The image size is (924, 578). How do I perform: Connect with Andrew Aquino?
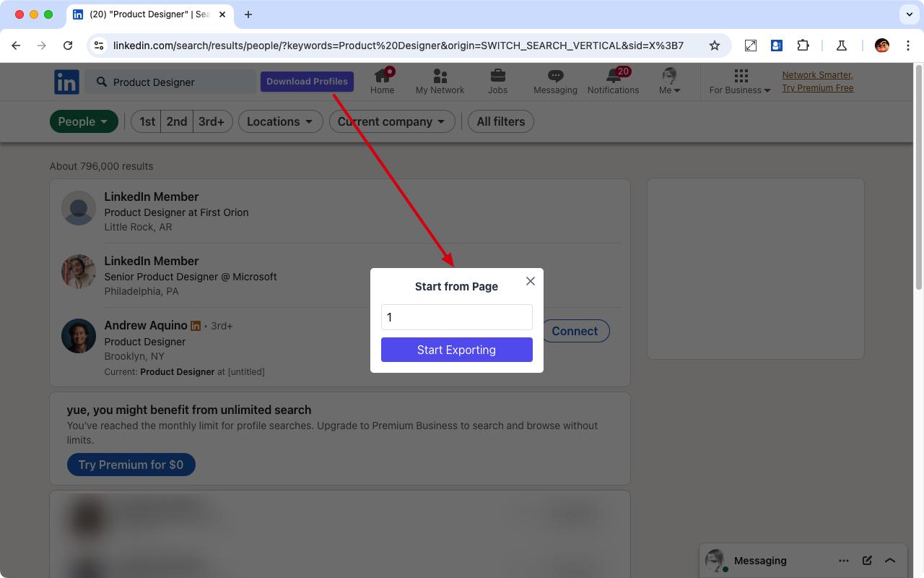pyautogui.click(x=575, y=331)
